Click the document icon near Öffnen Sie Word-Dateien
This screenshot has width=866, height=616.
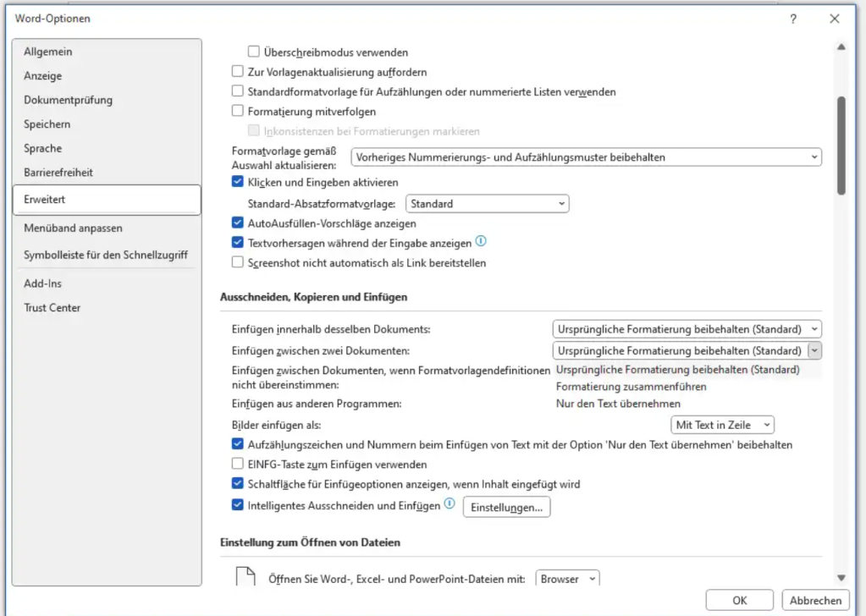pyautogui.click(x=245, y=575)
